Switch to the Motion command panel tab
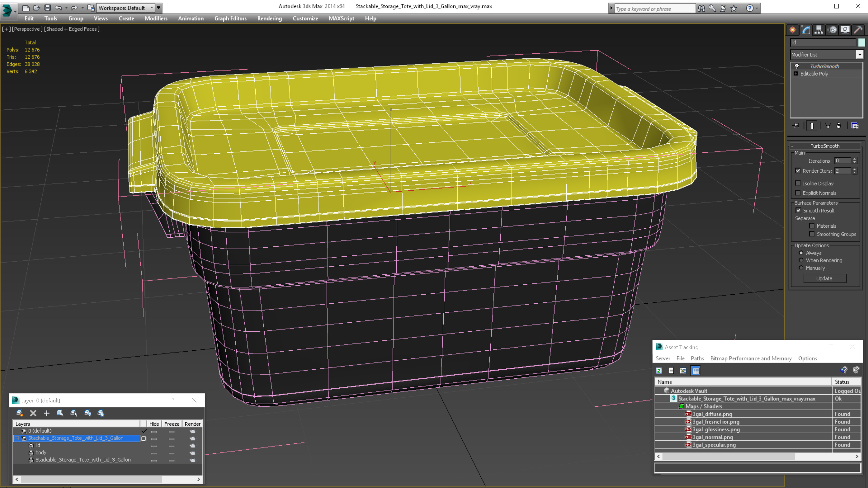Viewport: 868px width, 488px height. point(832,30)
